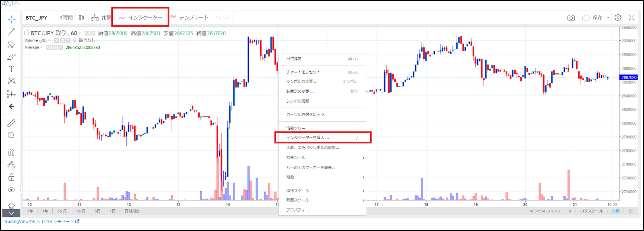Toggle lock all drawing tools
This screenshot has height=231, width=644.
click(11, 177)
